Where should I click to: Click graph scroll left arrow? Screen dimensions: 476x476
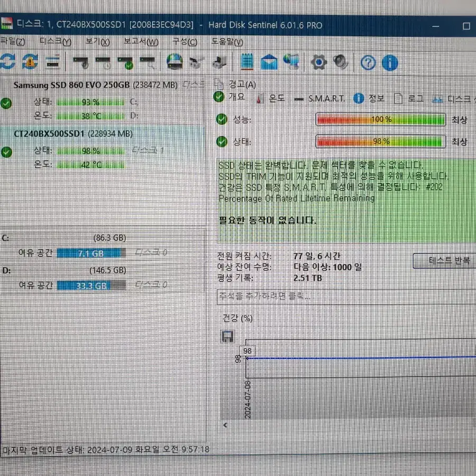coord(225,425)
